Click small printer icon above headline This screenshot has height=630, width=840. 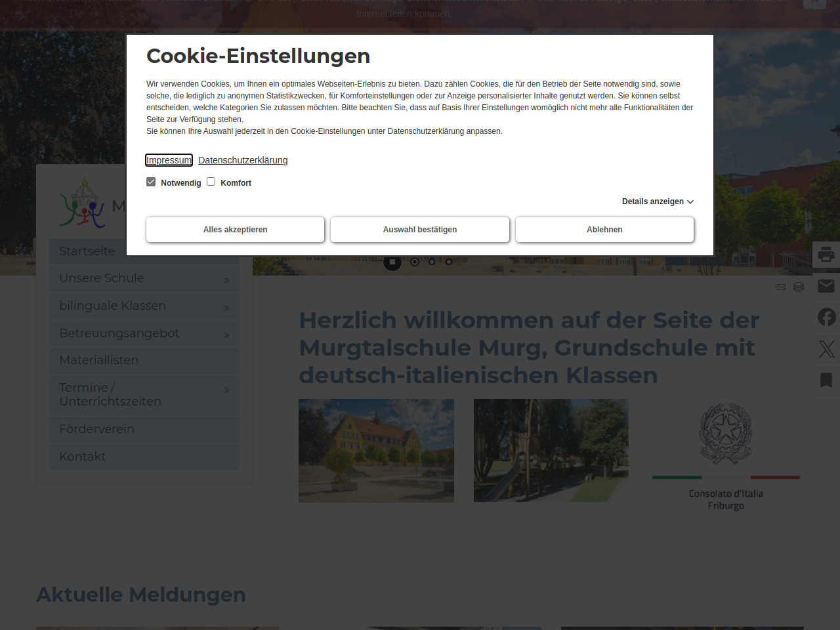799,287
